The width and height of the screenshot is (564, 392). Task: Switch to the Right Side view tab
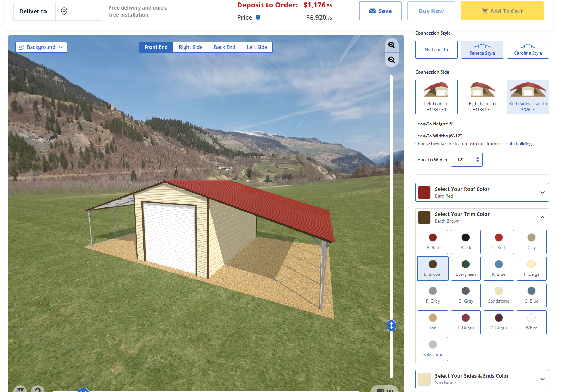[191, 47]
